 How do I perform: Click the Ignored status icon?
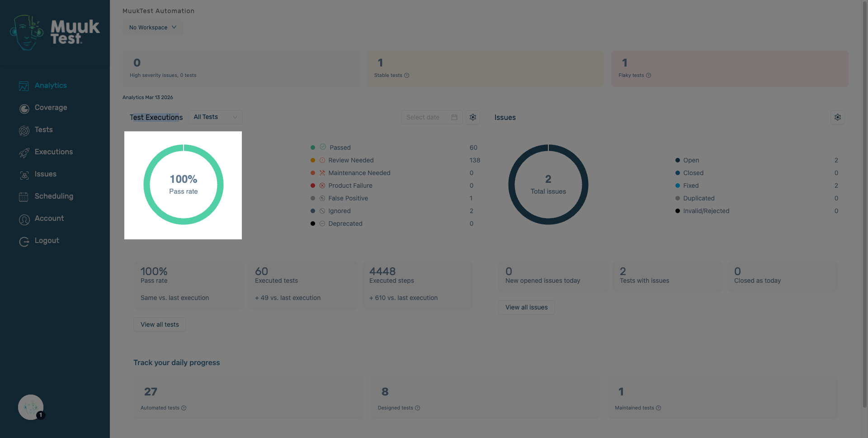click(x=322, y=211)
